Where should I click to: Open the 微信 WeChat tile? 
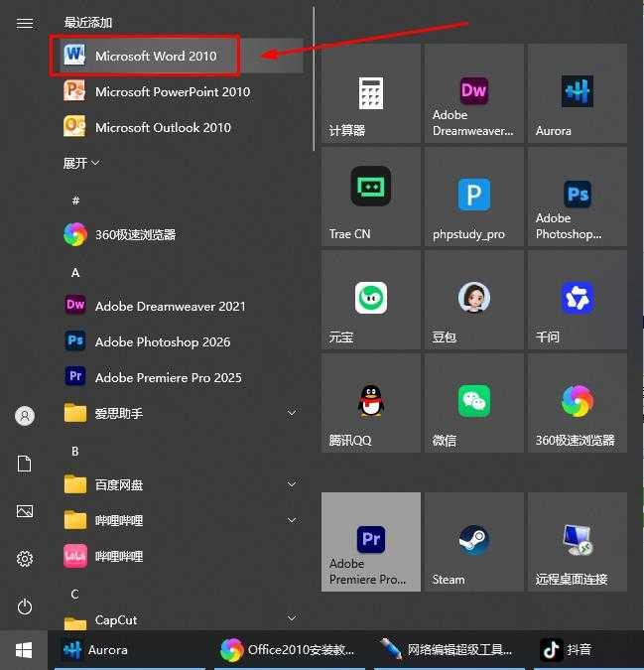pos(474,403)
